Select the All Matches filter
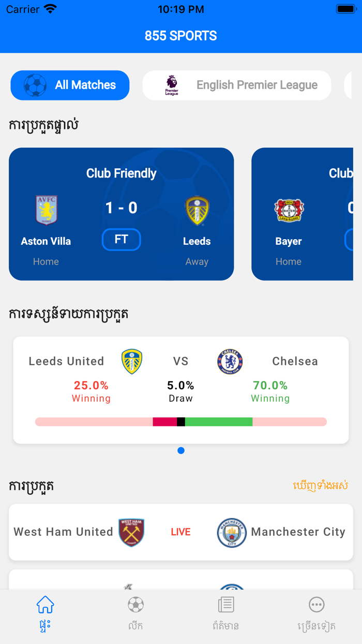The image size is (362, 644). click(70, 85)
